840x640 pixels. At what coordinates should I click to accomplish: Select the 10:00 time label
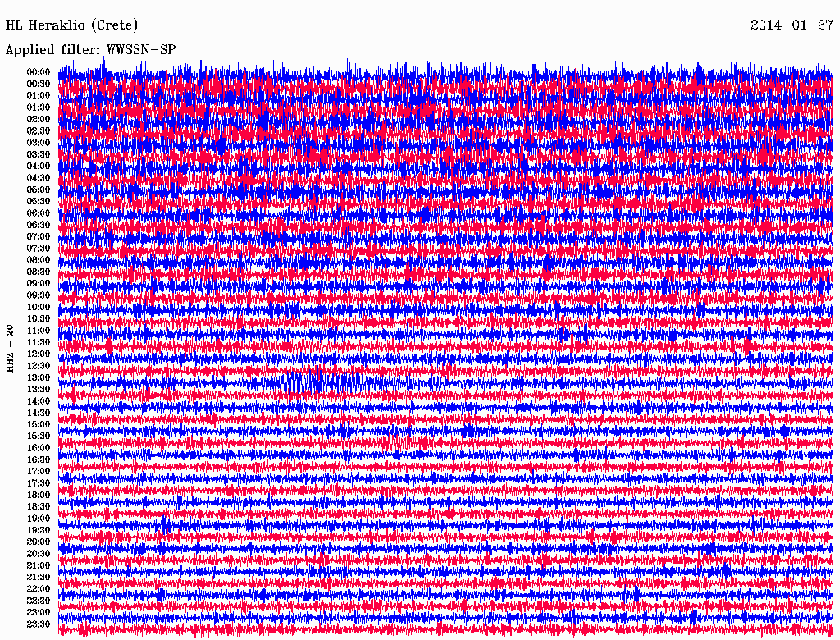[x=39, y=307]
